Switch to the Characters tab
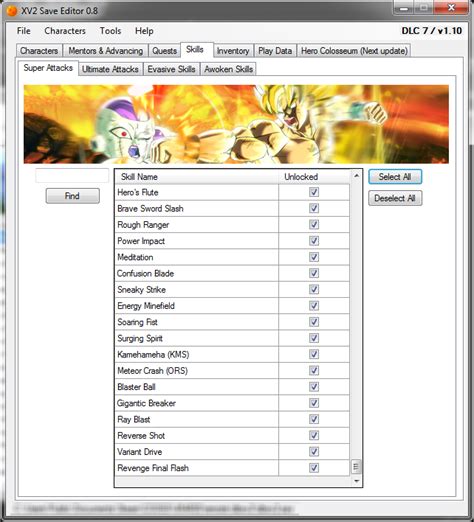The height and width of the screenshot is (522, 474). (x=39, y=51)
